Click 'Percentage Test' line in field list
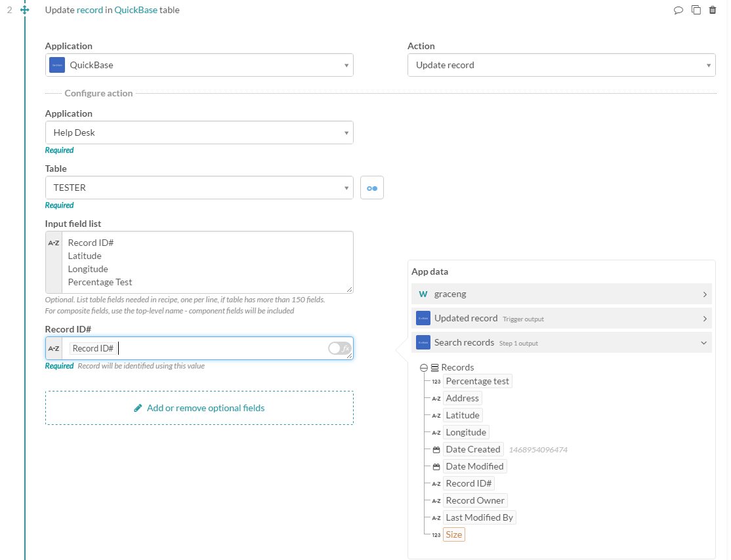The image size is (731, 560). (x=100, y=283)
